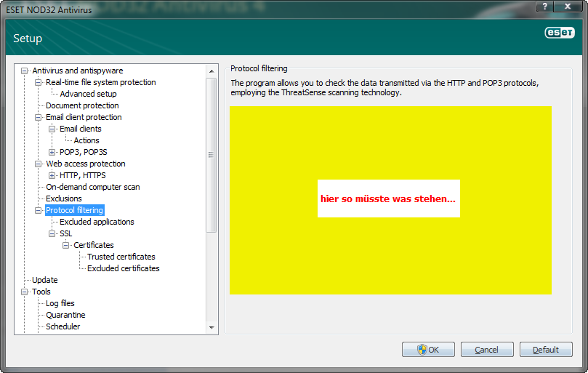The image size is (588, 373).
Task: Expand the POP3, POP3S node
Action: 52,153
